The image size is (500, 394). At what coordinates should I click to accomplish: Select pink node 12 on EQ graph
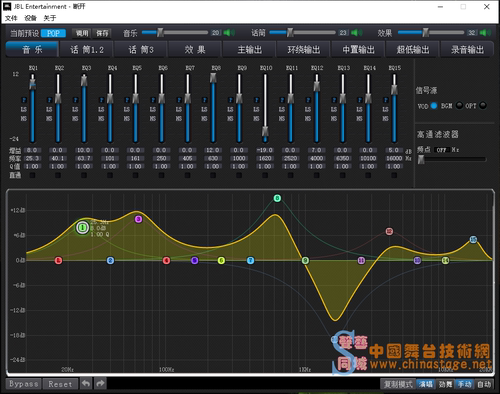click(389, 231)
